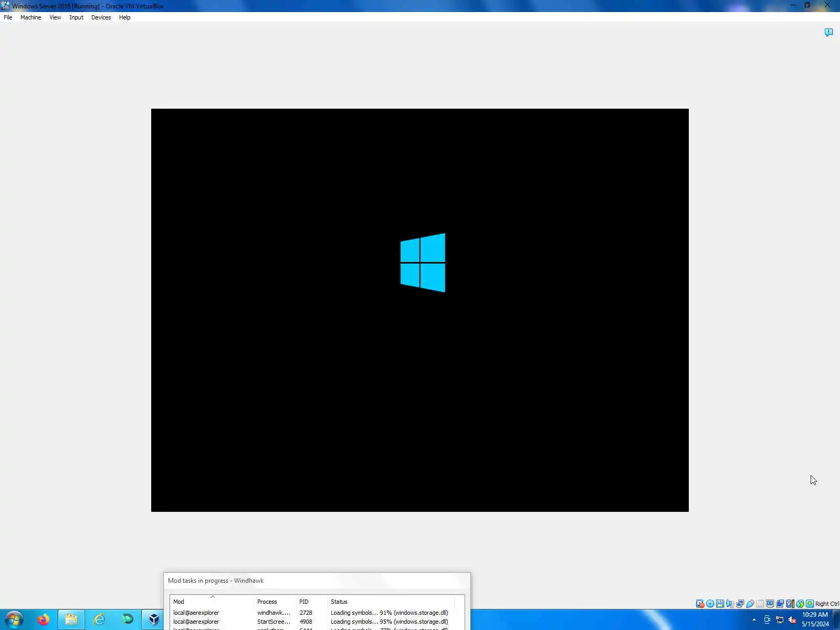Open the File menu in VirtualBox
This screenshot has width=840, height=630.
(x=8, y=17)
